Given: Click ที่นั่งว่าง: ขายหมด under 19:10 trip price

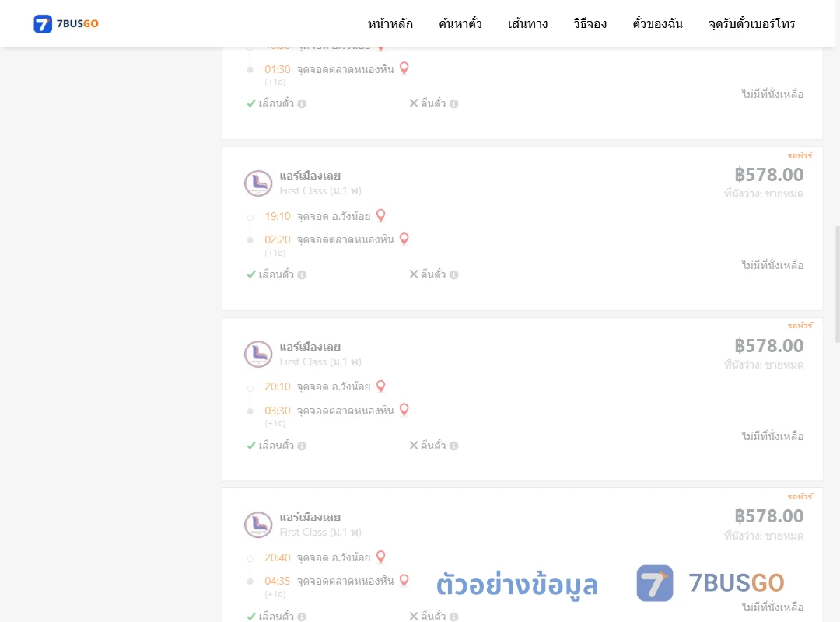Looking at the screenshot, I should [764, 194].
